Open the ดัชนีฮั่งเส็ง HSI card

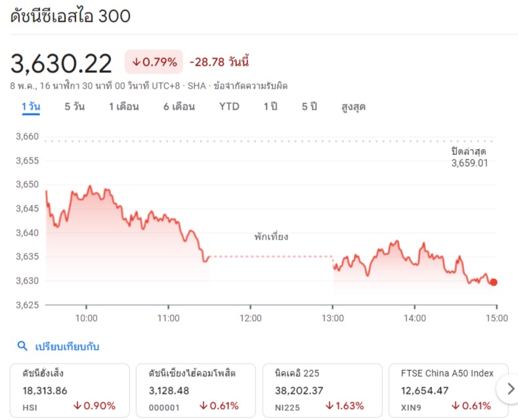coord(69,390)
